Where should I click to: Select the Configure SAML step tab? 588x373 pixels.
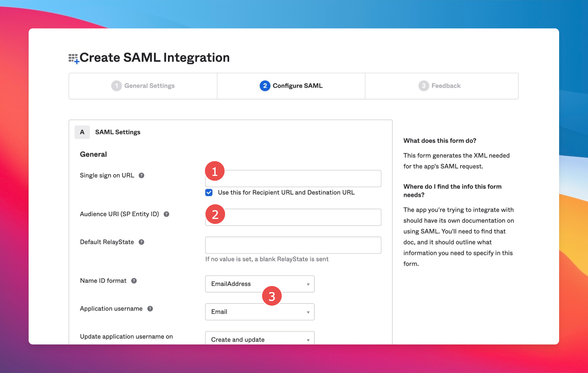pos(291,86)
